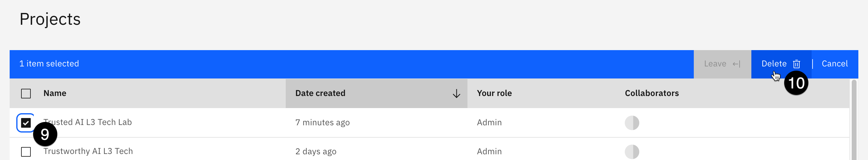The height and width of the screenshot is (160, 868).
Task: Cancel the current selection
Action: tap(834, 64)
